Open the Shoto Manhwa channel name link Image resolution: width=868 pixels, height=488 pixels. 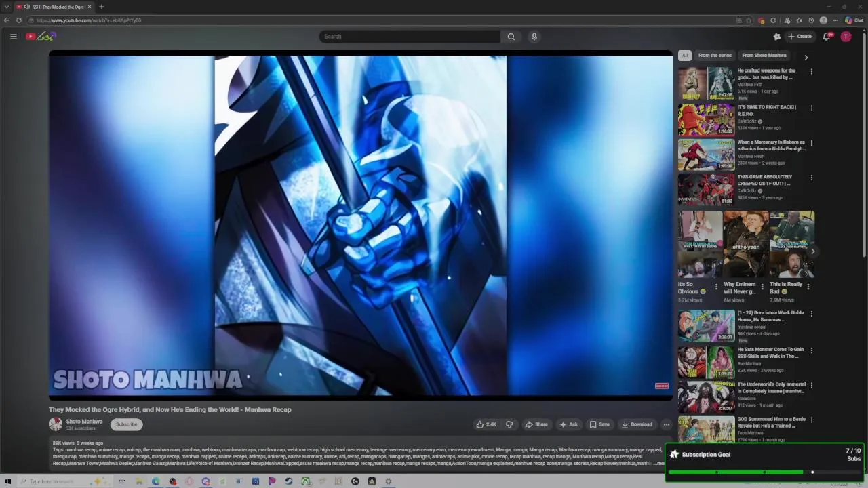(84, 422)
